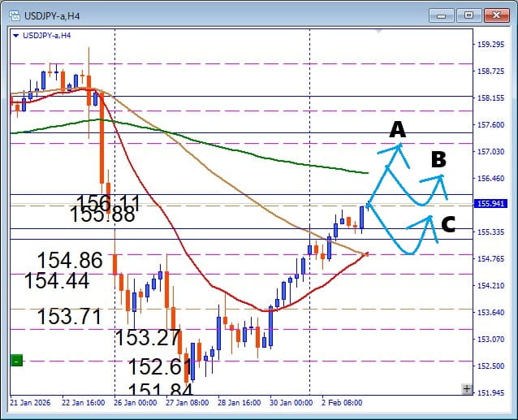The height and width of the screenshot is (420, 518).
Task: Click the 157.030 price scale value
Action: coord(491,151)
